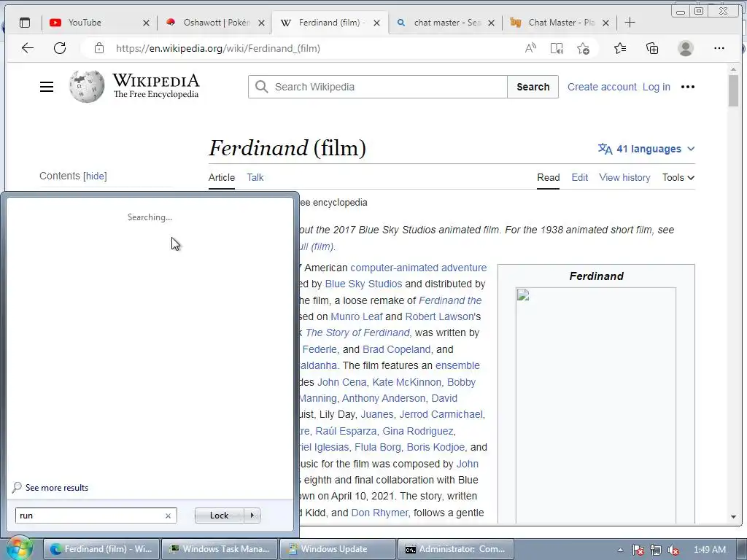
Task: Open View history
Action: [624, 177]
